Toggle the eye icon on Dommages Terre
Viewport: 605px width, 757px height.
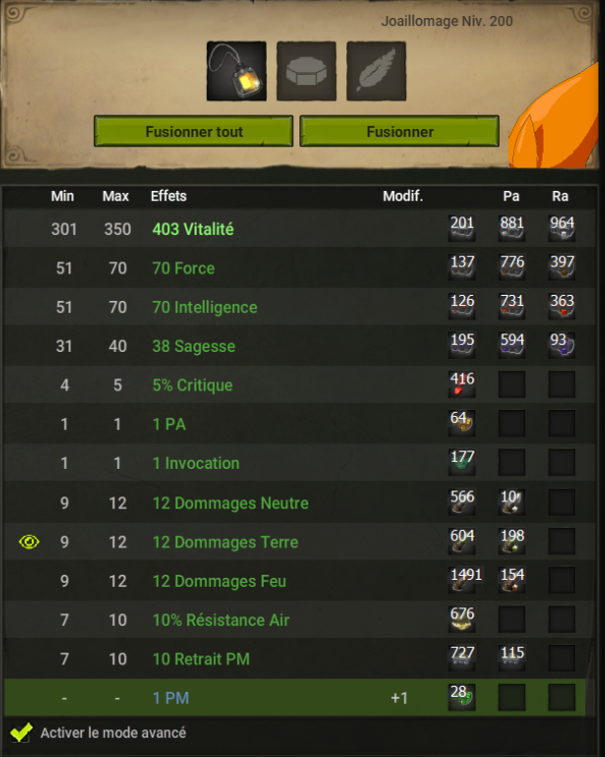coord(29,542)
